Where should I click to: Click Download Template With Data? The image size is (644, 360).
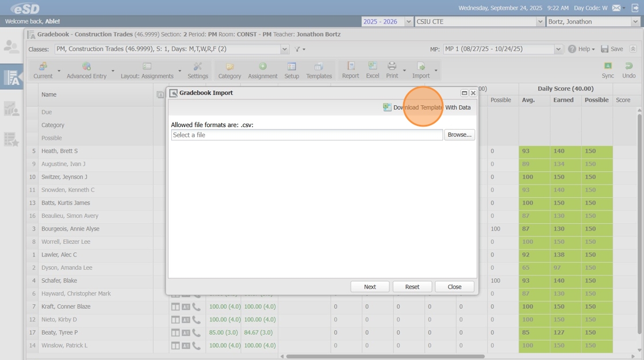point(427,108)
